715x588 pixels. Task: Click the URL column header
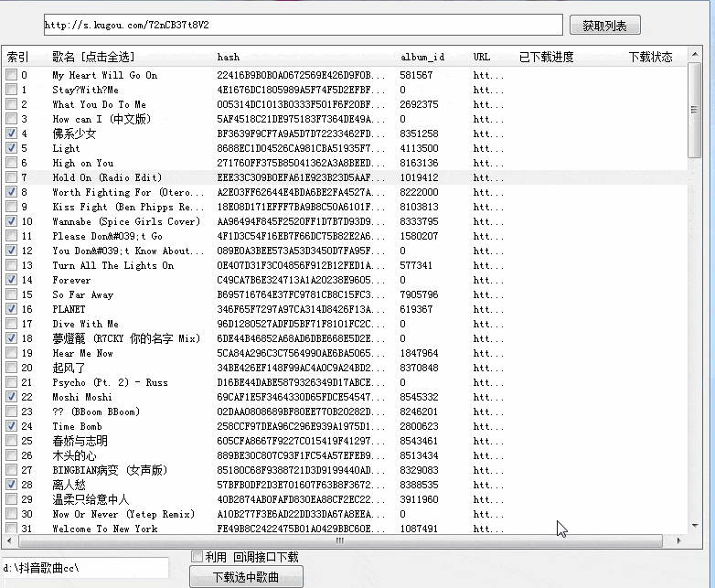tap(482, 57)
